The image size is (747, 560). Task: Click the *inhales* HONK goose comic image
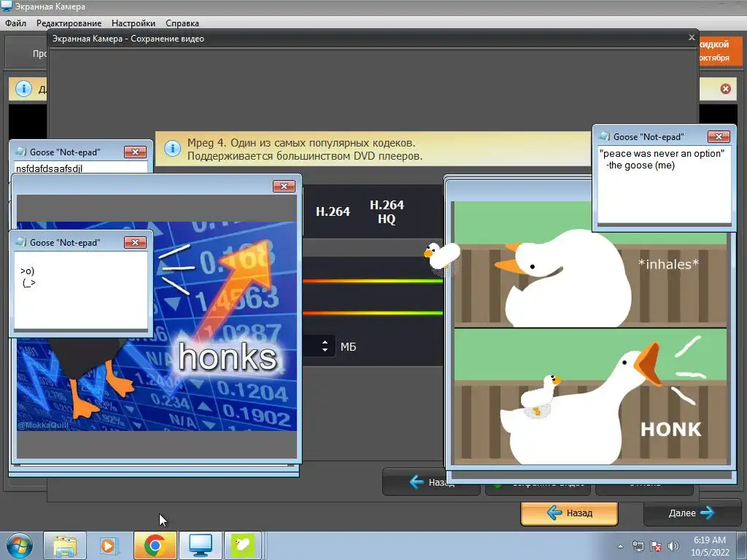(x=591, y=333)
